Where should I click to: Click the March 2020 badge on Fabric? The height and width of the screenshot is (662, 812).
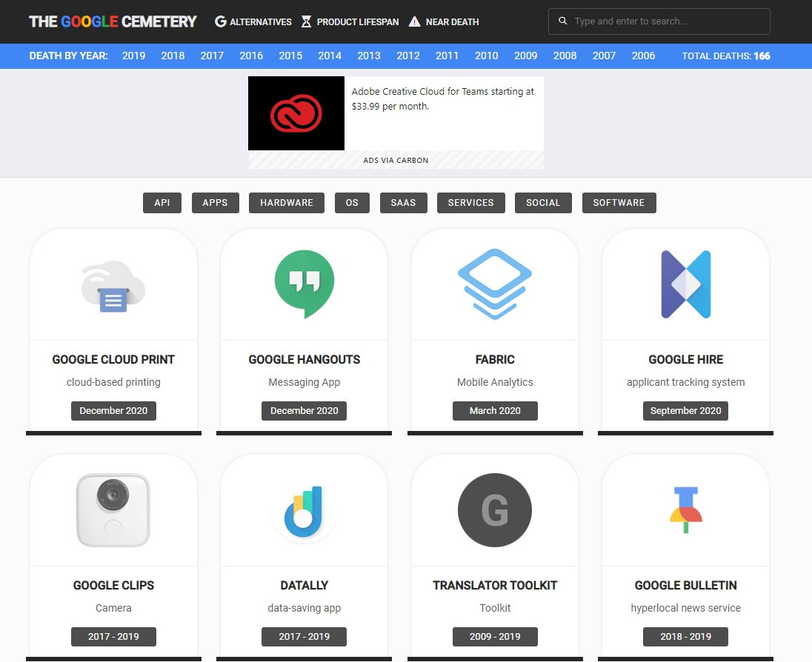[495, 411]
